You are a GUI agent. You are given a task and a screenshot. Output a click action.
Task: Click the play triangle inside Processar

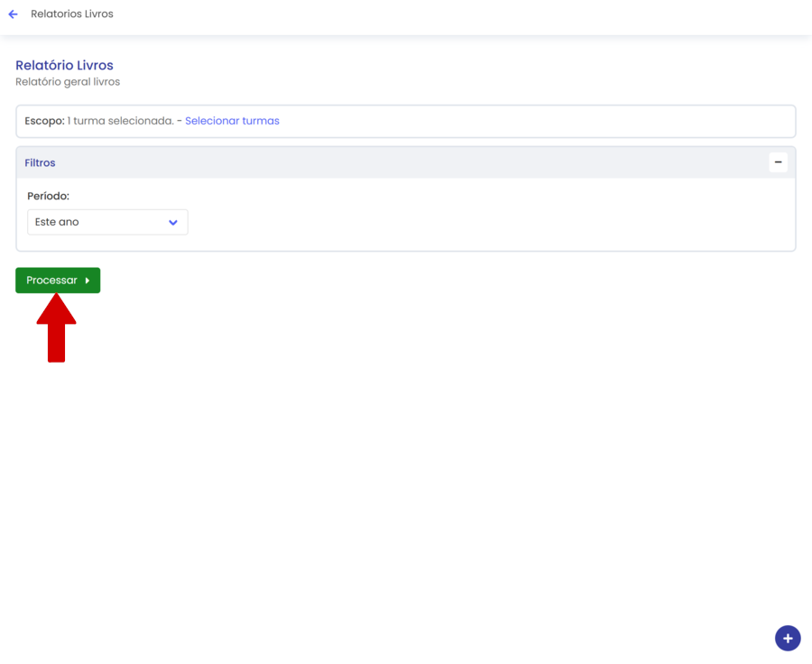click(x=88, y=281)
